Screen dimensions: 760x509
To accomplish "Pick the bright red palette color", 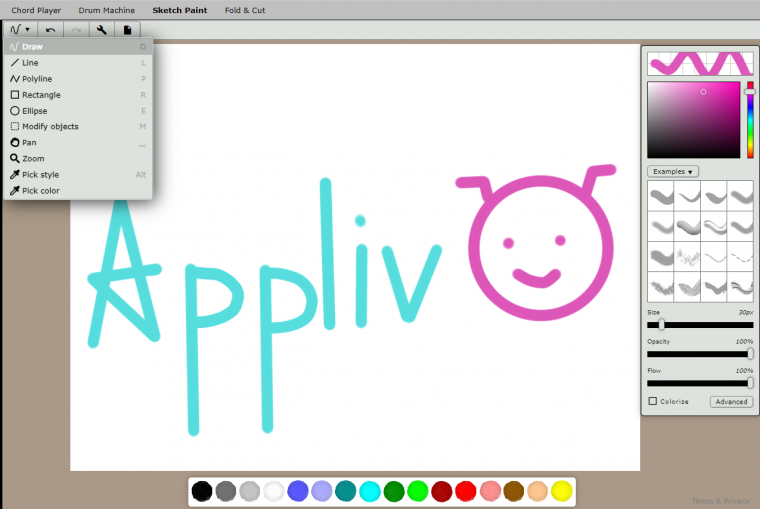I will click(x=466, y=491).
